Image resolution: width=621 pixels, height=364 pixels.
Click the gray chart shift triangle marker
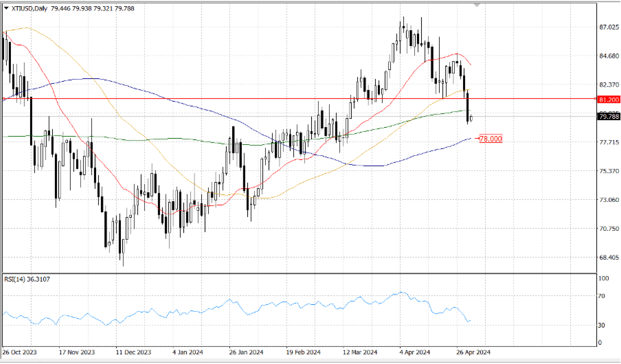[477, 5]
